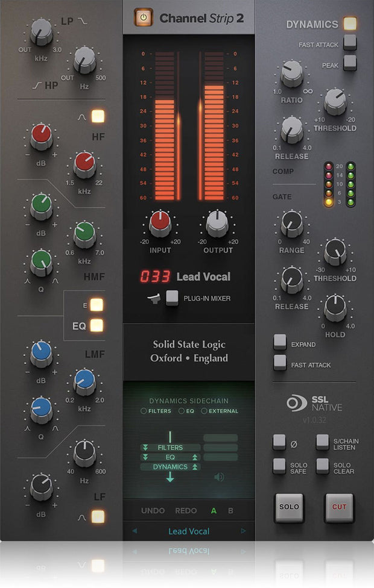This screenshot has width=374, height=588.
Task: Click the red INPUT gain knob
Action: (x=160, y=223)
